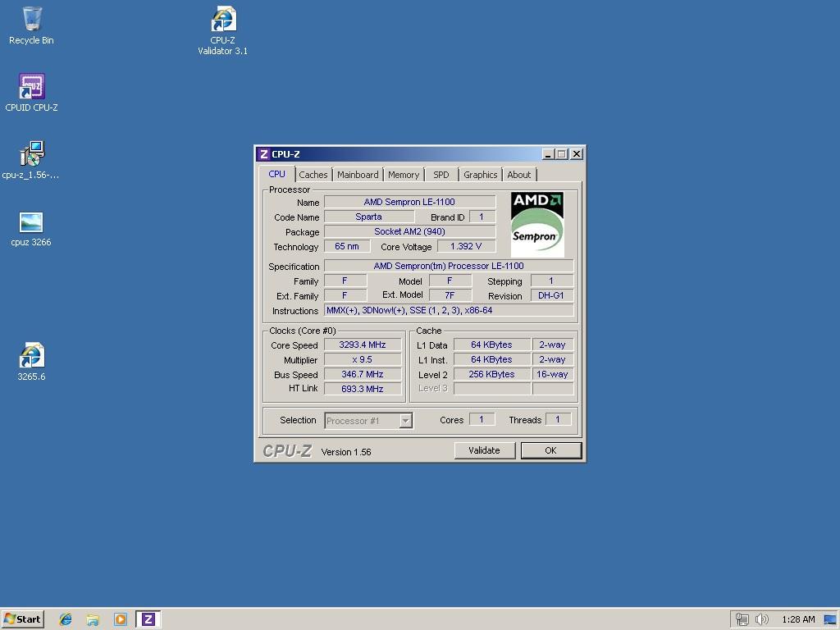Viewport: 840px width, 630px height.
Task: Click the 1.392 V core voltage value
Action: (466, 246)
